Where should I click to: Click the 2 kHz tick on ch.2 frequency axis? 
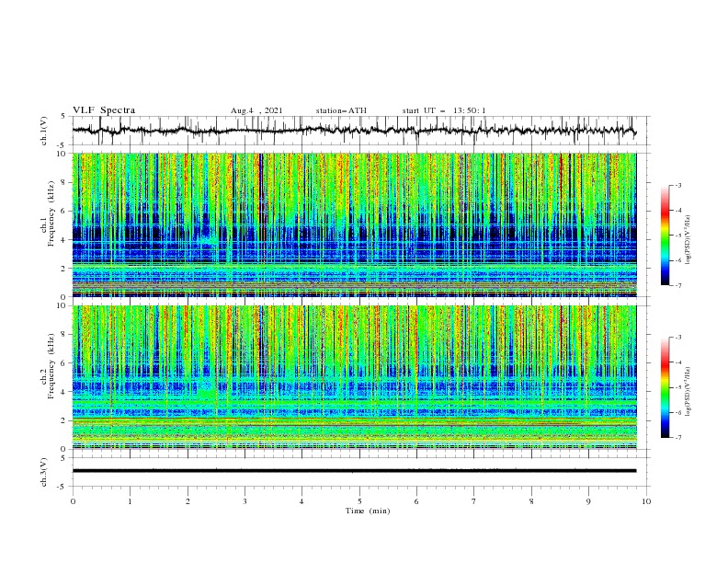pyautogui.click(x=63, y=420)
